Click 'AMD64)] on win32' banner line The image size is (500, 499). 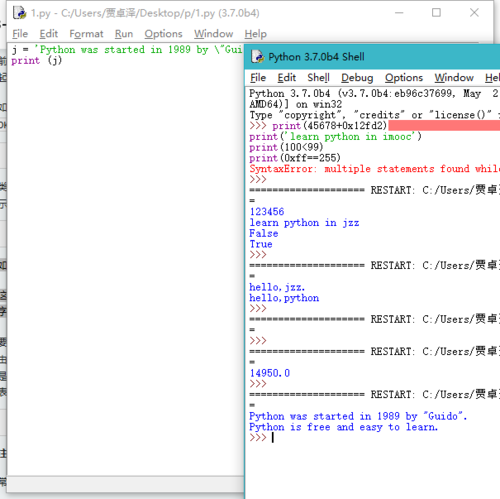[x=296, y=104]
